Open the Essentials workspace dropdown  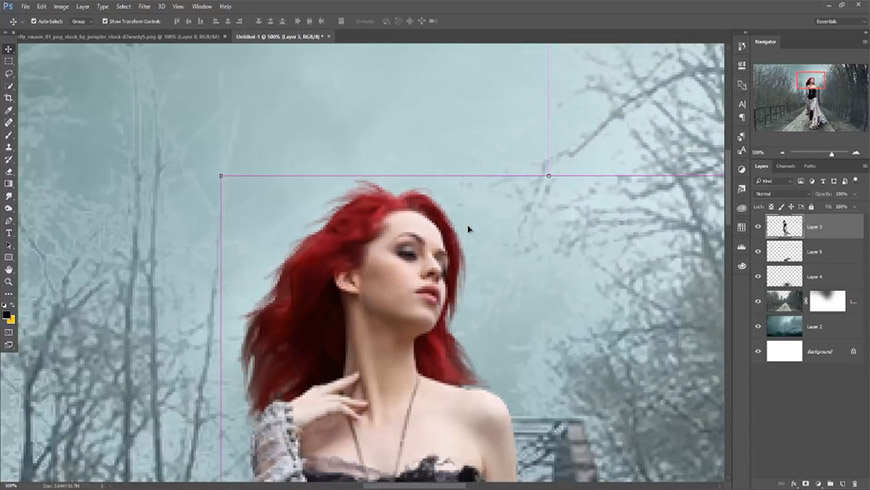[x=840, y=21]
